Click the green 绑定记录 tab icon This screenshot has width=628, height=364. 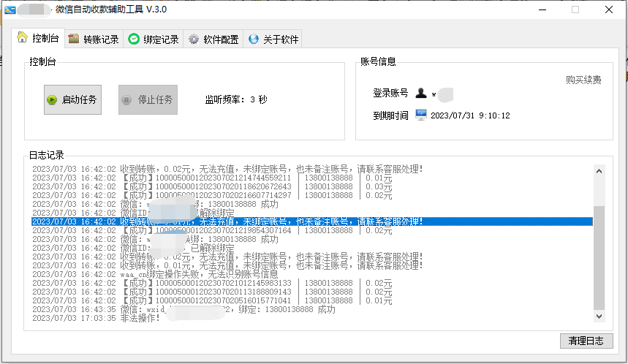pos(134,39)
